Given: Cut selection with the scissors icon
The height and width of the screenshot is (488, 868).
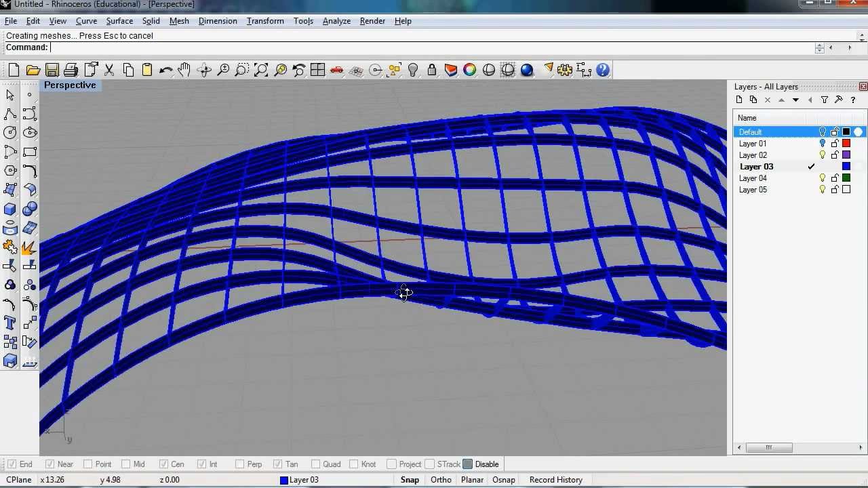Looking at the screenshot, I should [x=109, y=70].
